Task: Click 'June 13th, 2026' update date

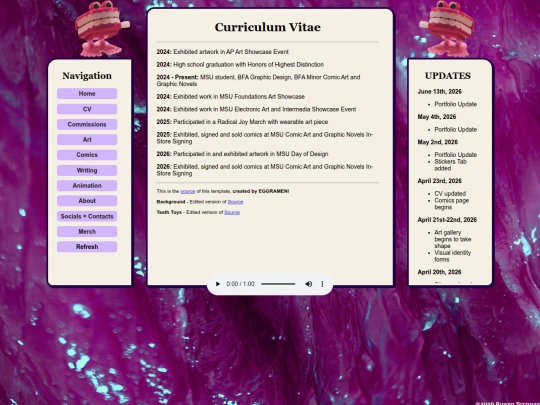Action: 439,92
